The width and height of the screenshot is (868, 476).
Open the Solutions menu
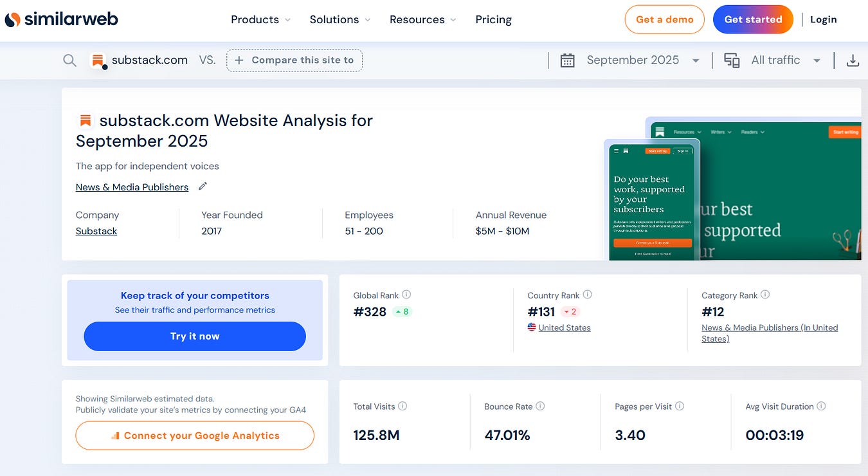click(340, 19)
